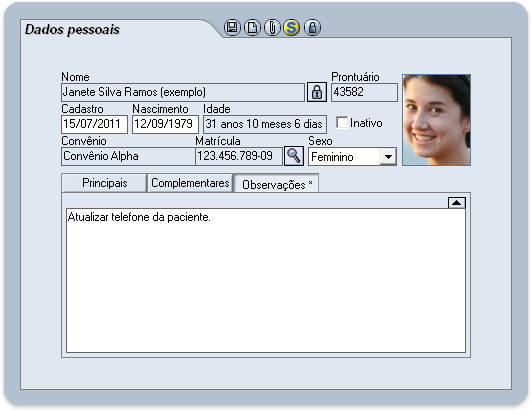Image resolution: width=532 pixels, height=411 pixels.
Task: Click the patient photo thumbnail
Action: (436, 120)
